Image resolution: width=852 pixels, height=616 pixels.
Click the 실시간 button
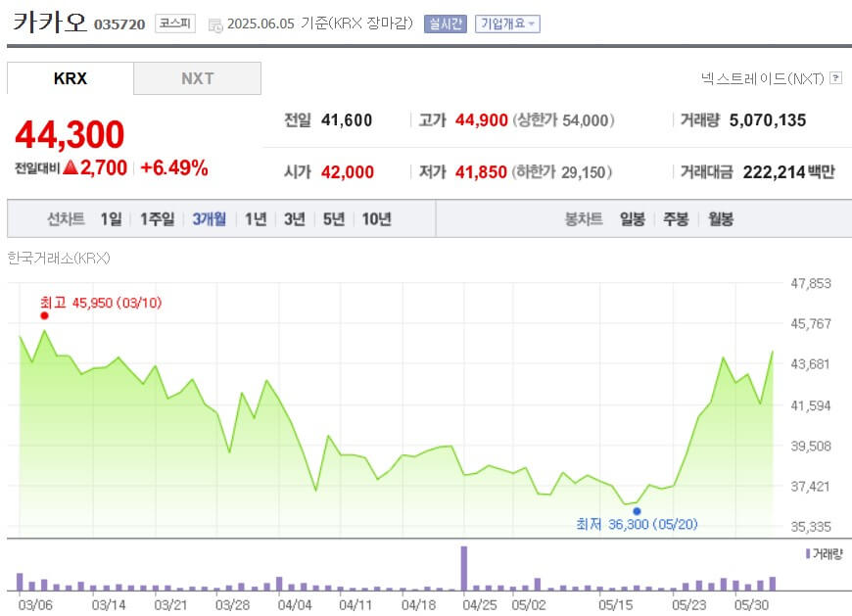(x=445, y=24)
